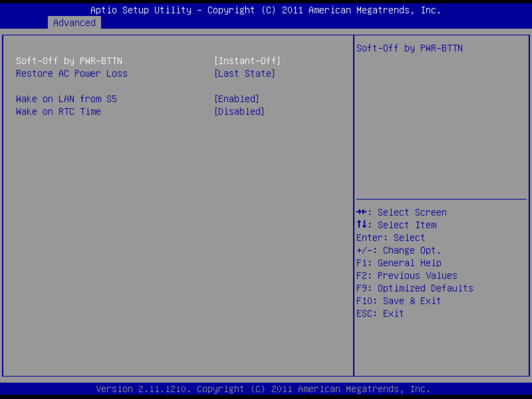
Task: Click the left-right arrows Select Screen icon
Action: tap(362, 212)
